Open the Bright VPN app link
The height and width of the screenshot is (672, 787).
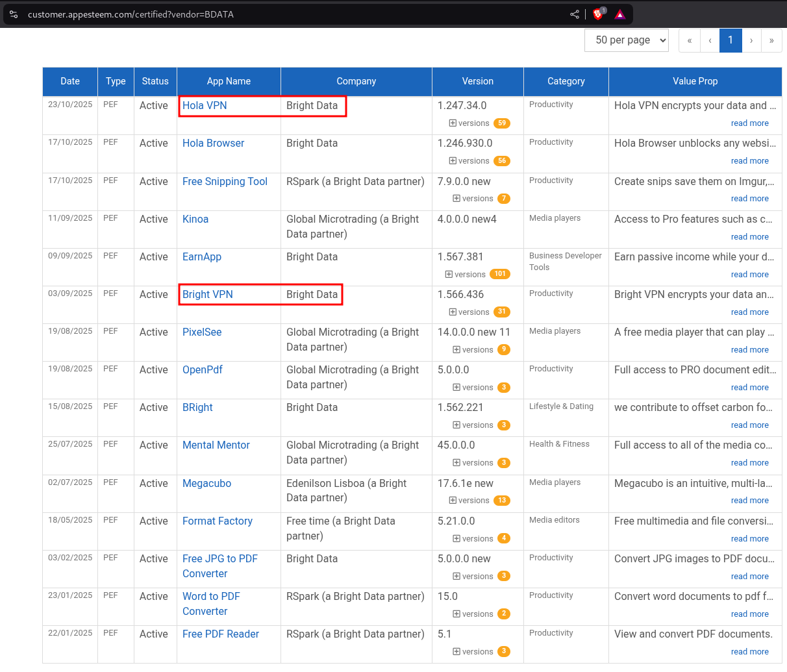(207, 295)
